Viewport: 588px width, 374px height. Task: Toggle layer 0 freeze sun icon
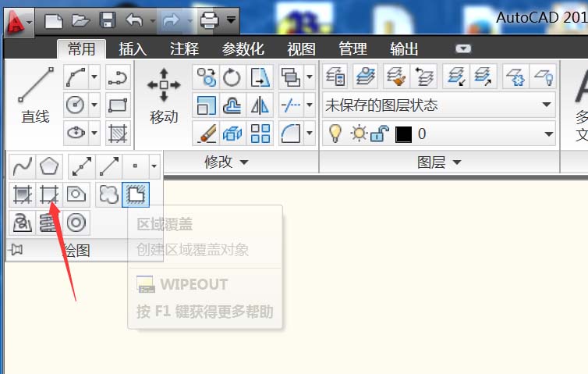point(359,134)
